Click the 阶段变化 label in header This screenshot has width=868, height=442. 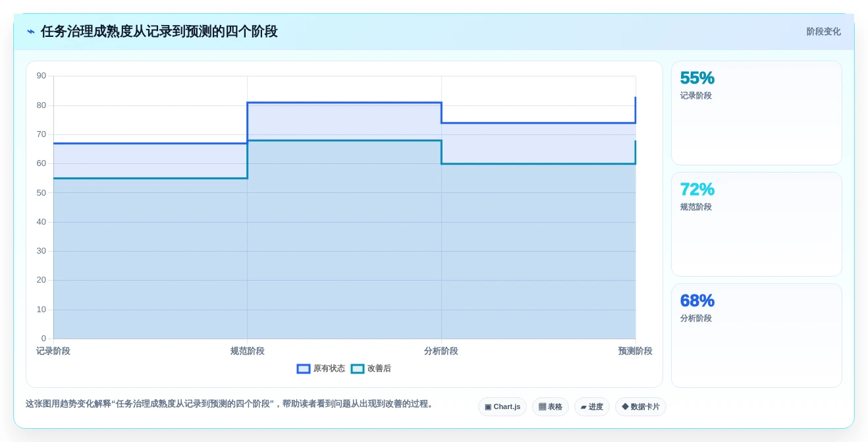tap(824, 32)
